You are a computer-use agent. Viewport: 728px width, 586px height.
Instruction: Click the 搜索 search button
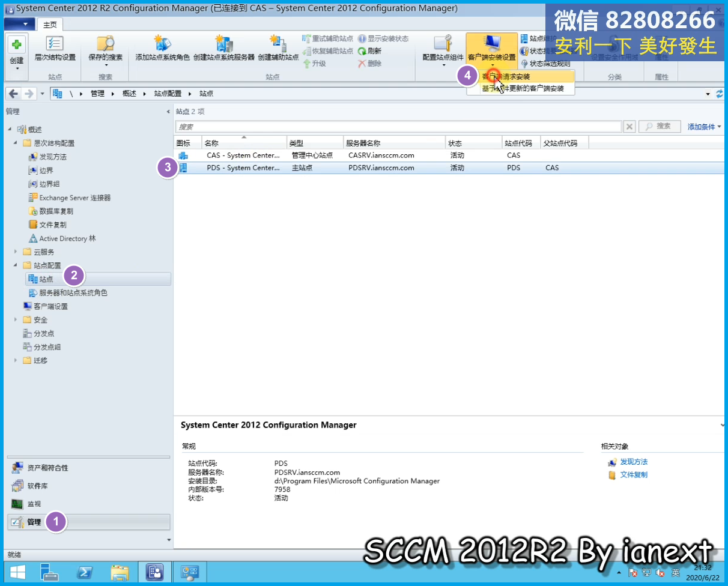click(659, 127)
